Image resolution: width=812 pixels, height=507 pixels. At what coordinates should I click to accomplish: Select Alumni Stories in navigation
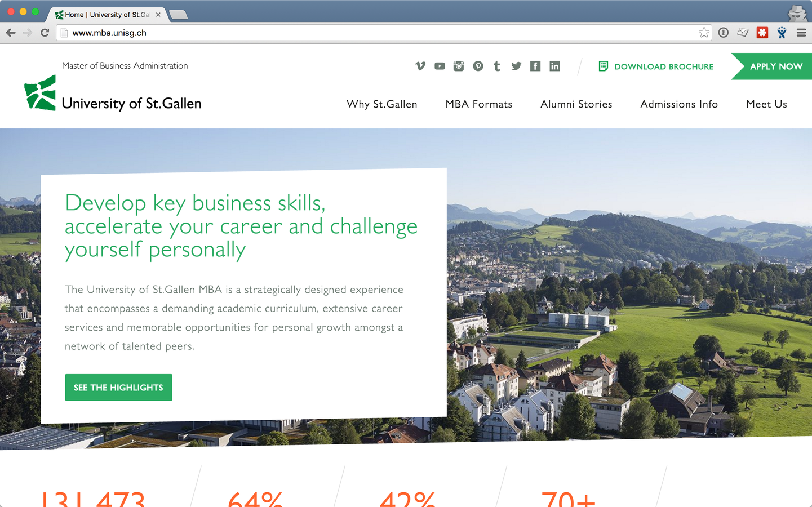[576, 104]
